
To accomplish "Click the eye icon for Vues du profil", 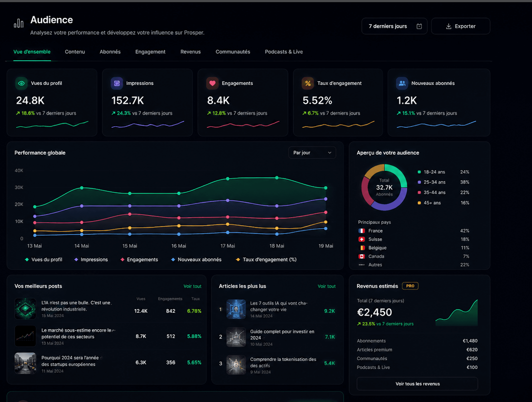I will click(x=21, y=83).
